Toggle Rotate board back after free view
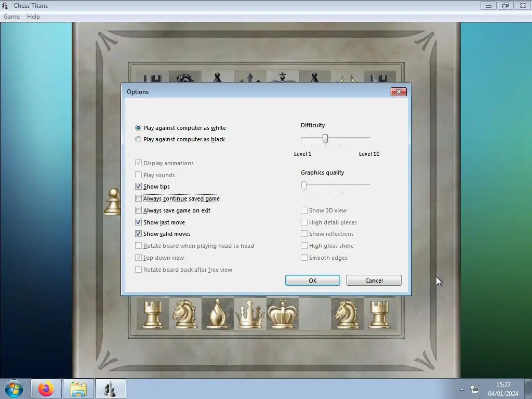 (138, 270)
